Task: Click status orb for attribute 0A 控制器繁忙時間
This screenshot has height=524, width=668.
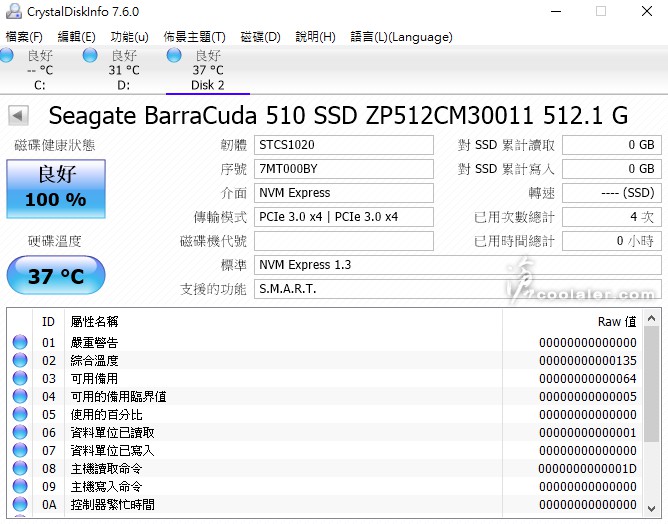Action: tap(20, 504)
